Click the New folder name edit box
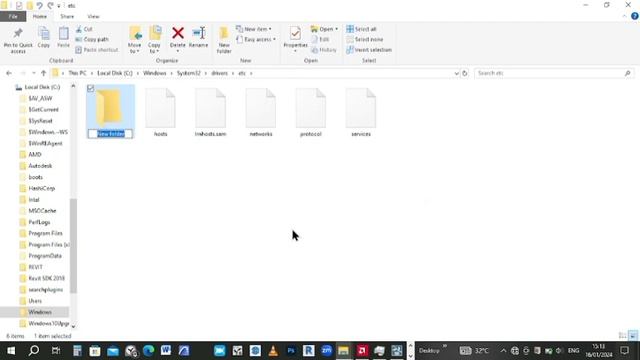640x360 pixels. [x=110, y=134]
